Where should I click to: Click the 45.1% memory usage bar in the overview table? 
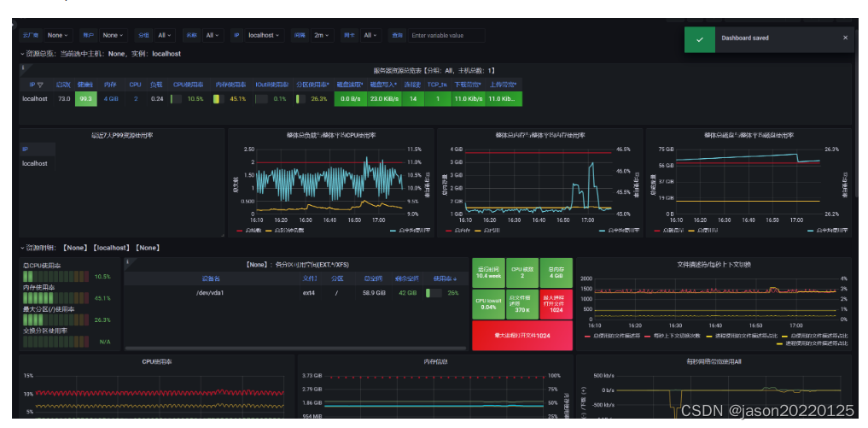point(230,99)
